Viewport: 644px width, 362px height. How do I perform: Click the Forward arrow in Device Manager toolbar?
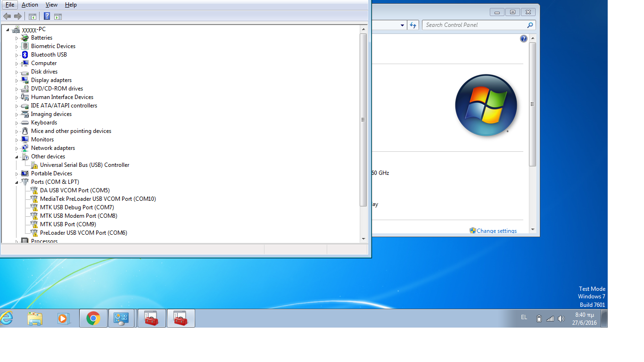18,16
